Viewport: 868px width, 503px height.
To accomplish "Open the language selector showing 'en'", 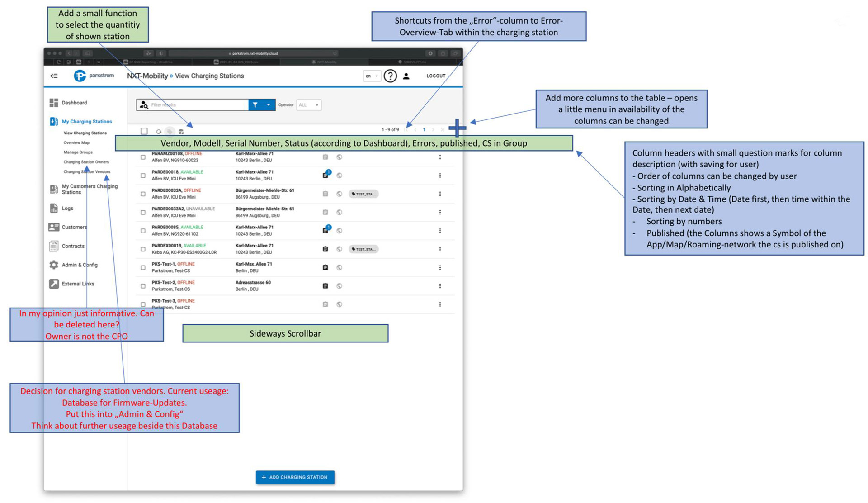I will [x=372, y=76].
